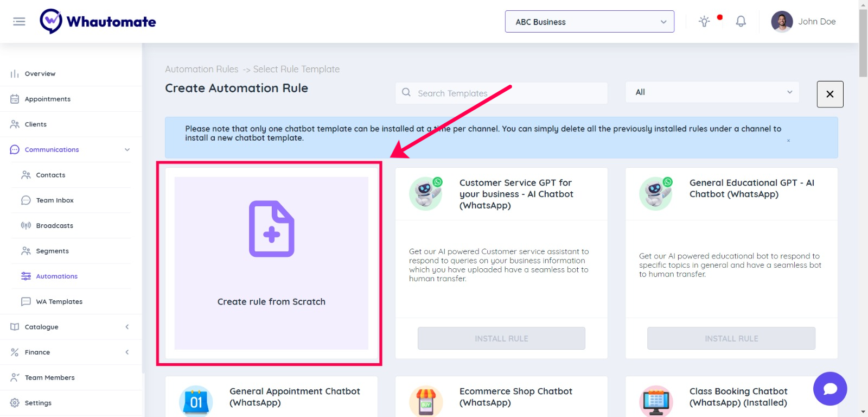The height and width of the screenshot is (417, 868).
Task: Go to Broadcasts in sidebar
Action: 54,226
